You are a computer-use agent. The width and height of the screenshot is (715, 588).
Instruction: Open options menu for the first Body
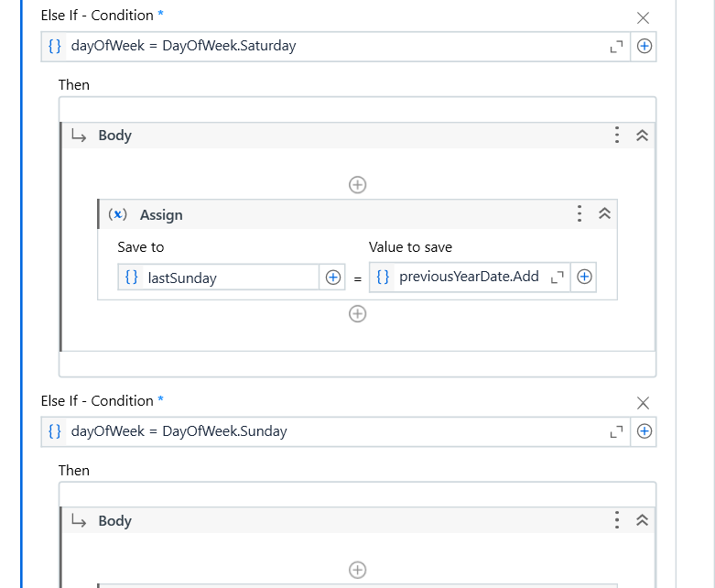click(617, 136)
